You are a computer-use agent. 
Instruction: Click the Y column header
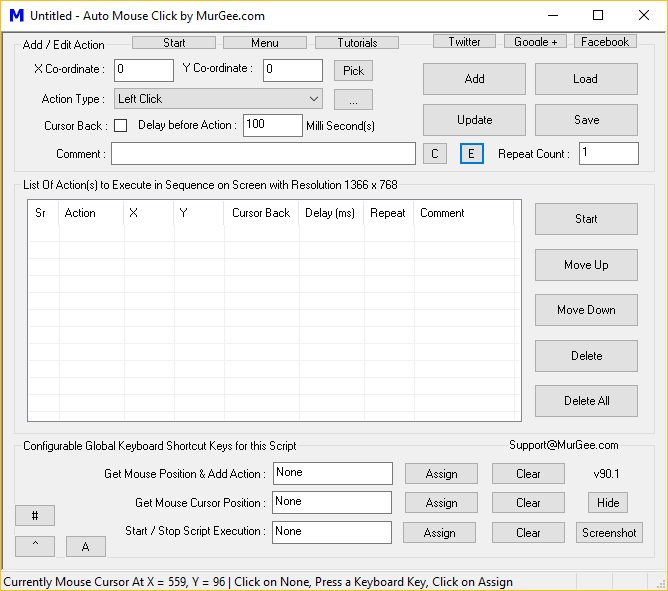[x=199, y=213]
